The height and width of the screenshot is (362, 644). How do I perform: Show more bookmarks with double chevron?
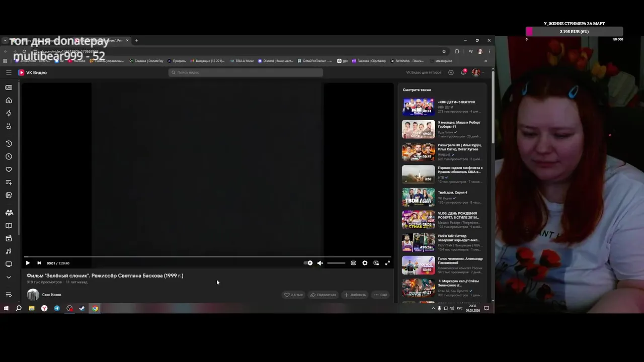pos(486,61)
